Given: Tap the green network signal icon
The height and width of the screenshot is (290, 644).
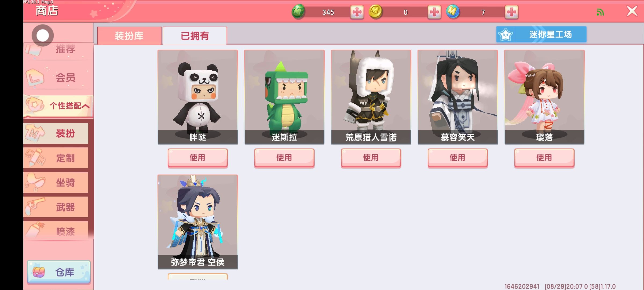Looking at the screenshot, I should (600, 12).
